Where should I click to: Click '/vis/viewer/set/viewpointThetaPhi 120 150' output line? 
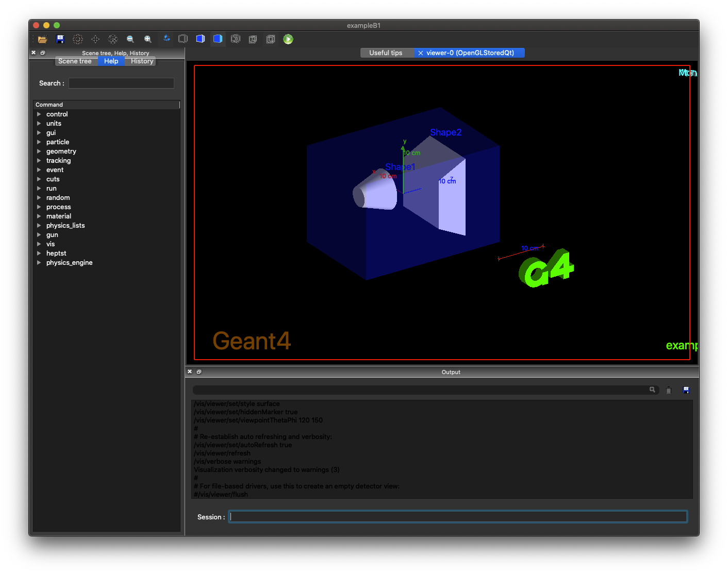(258, 420)
